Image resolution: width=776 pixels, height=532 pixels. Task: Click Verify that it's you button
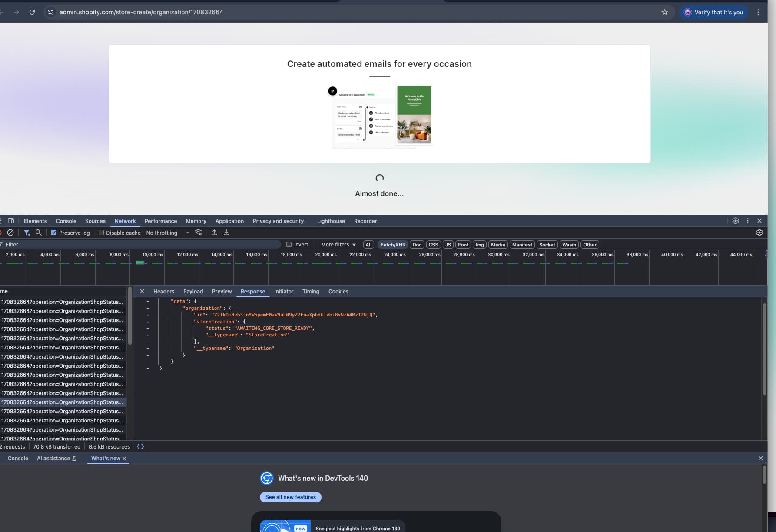[x=714, y=12]
